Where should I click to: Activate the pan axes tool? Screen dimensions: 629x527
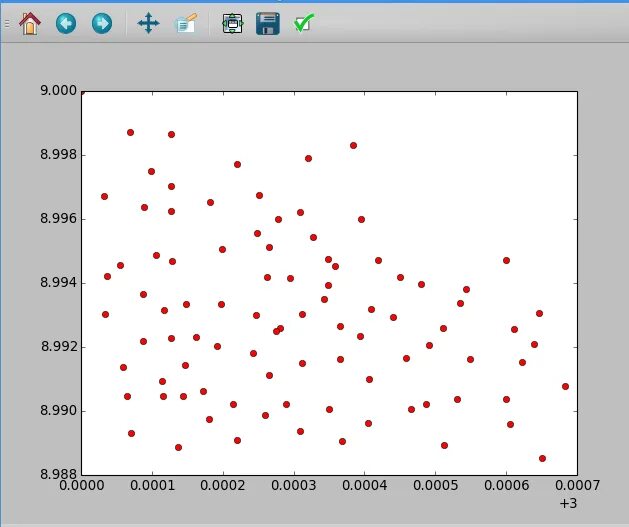(x=148, y=23)
